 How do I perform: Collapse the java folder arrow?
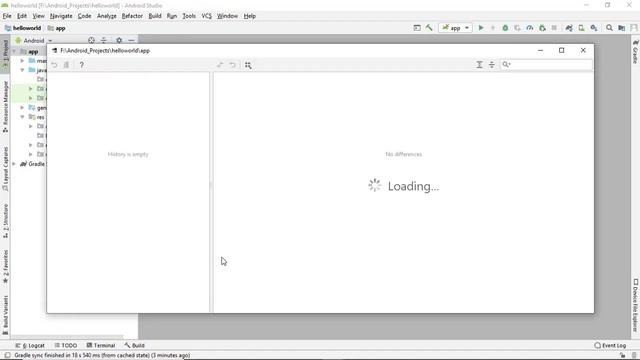click(22, 70)
